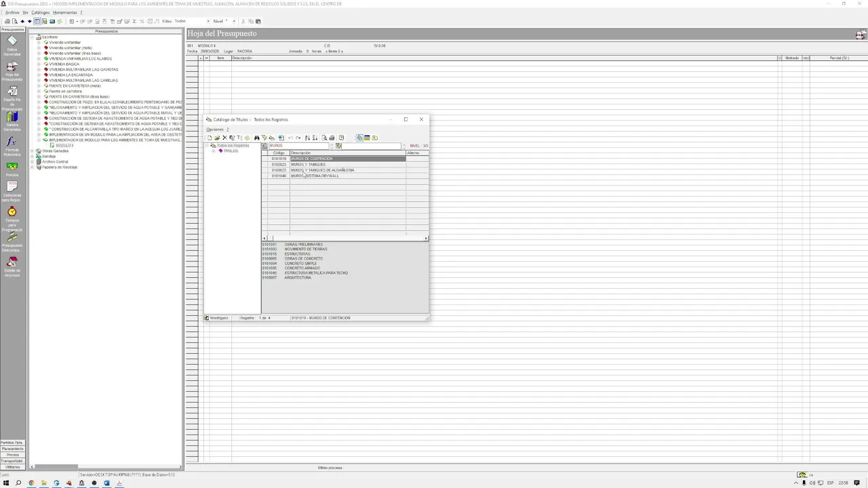Open Chrome from the taskbar

coord(31,483)
